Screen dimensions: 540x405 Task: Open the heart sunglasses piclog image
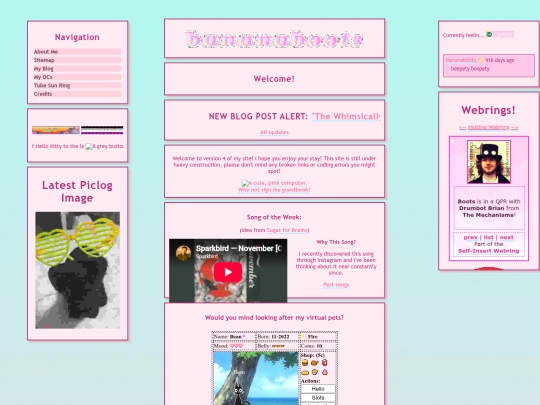[x=77, y=270]
